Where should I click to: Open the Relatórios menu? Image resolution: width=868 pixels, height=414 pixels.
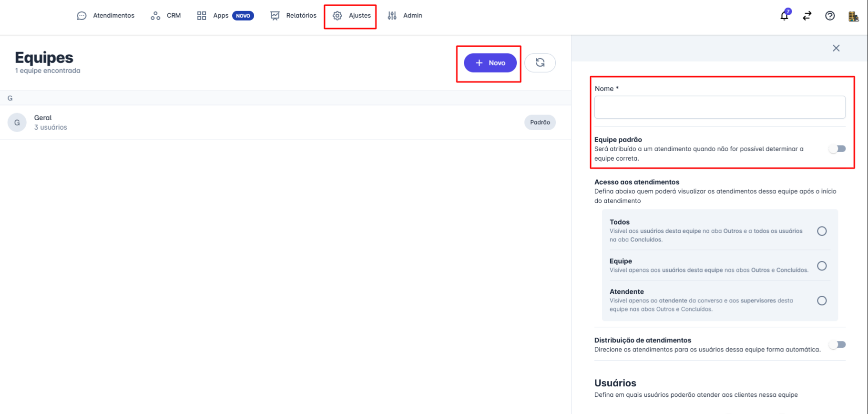pos(294,16)
